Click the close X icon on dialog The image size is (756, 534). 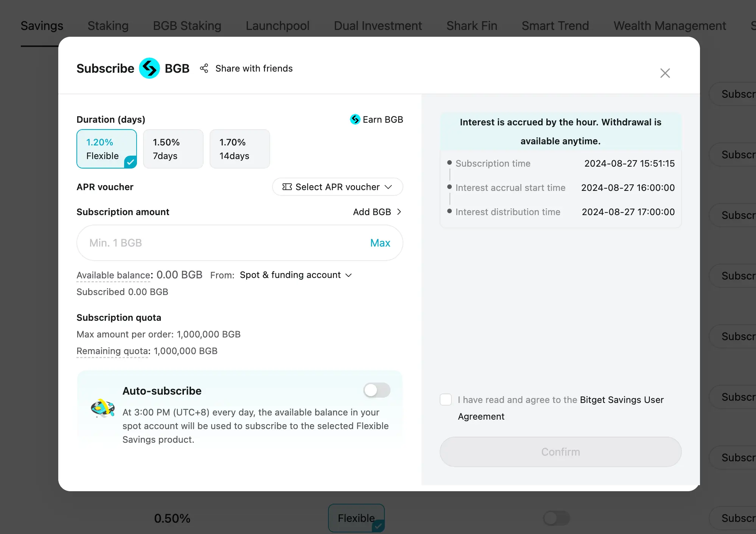click(x=666, y=73)
